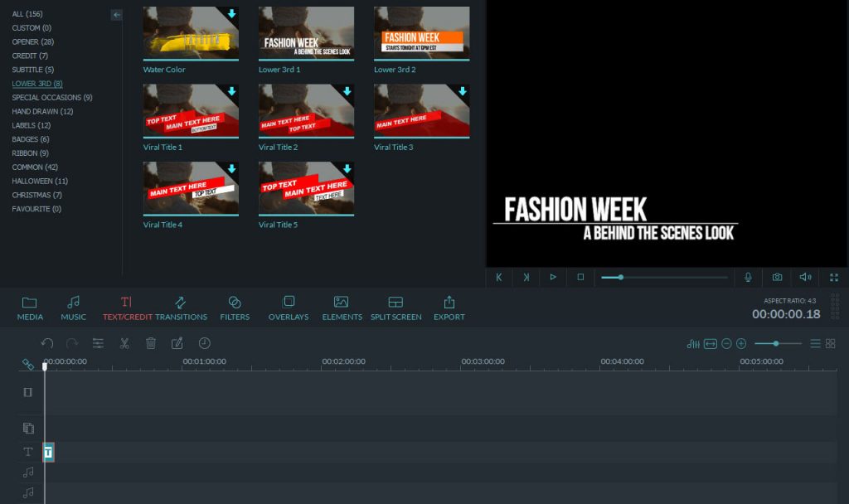Click the go to previous frame button
The width and height of the screenshot is (849, 504).
(x=499, y=277)
